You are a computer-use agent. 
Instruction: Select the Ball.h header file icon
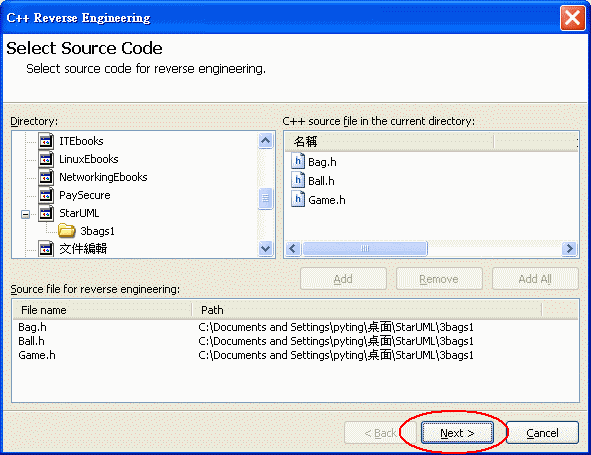[298, 180]
